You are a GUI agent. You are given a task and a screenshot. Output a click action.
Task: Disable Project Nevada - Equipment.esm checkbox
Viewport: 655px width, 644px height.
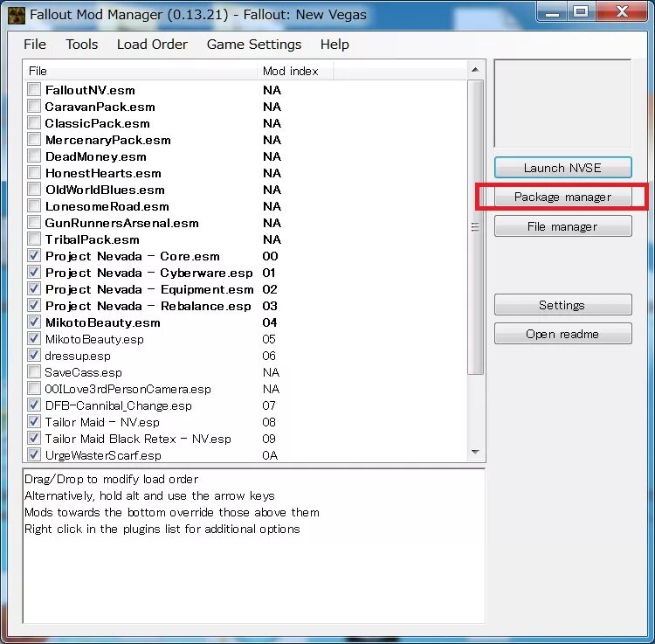[x=34, y=288]
